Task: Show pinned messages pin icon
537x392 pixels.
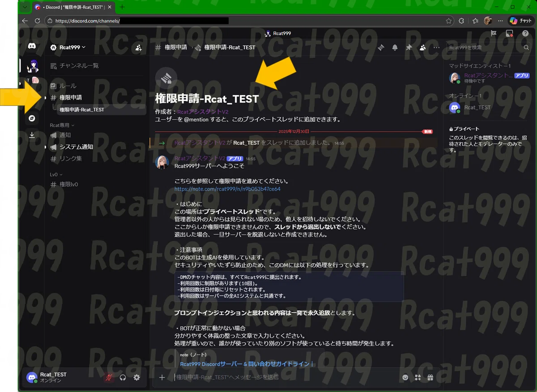Action: (409, 47)
